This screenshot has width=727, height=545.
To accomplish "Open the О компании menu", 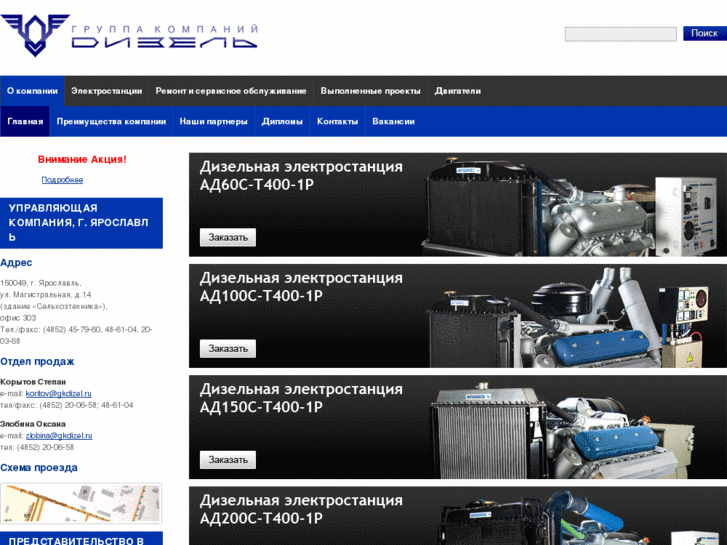I will tap(32, 91).
